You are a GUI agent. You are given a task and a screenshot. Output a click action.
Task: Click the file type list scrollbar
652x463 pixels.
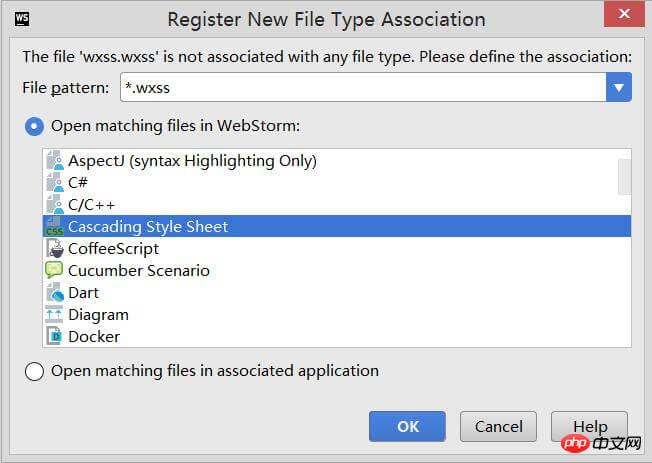pos(624,176)
